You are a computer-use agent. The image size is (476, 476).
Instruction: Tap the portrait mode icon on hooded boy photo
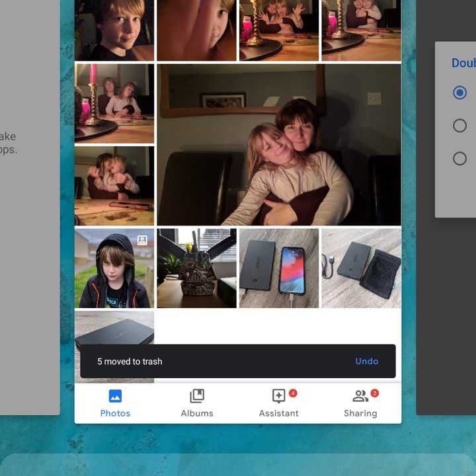tap(142, 240)
